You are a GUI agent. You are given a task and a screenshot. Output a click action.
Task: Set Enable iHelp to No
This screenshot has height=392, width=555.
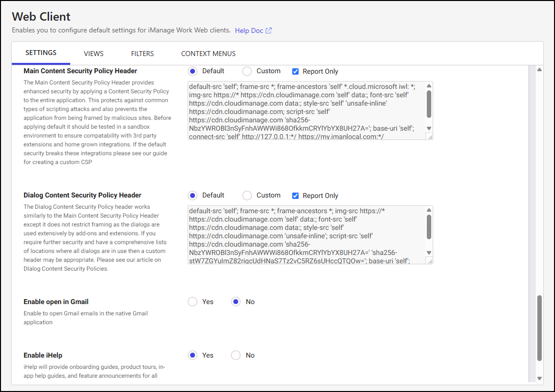pos(236,355)
